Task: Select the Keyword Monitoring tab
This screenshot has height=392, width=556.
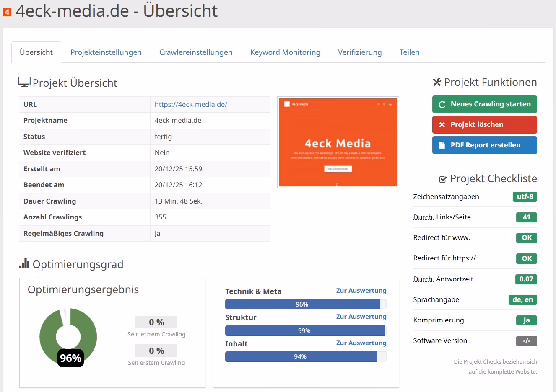Action: pos(285,52)
